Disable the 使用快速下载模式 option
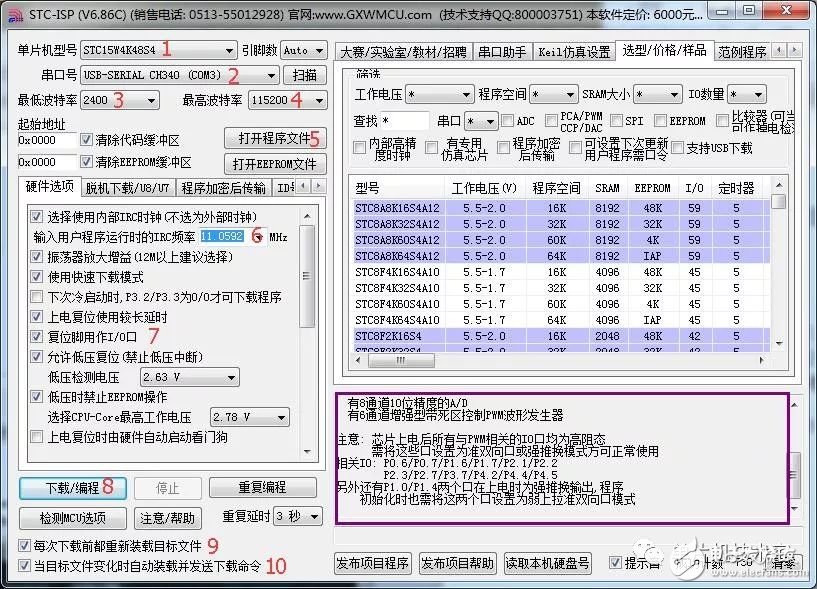This screenshot has width=817, height=589. pyautogui.click(x=37, y=274)
